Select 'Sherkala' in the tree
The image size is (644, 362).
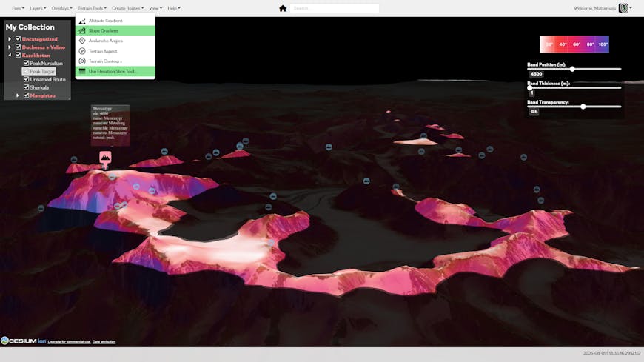pyautogui.click(x=39, y=87)
